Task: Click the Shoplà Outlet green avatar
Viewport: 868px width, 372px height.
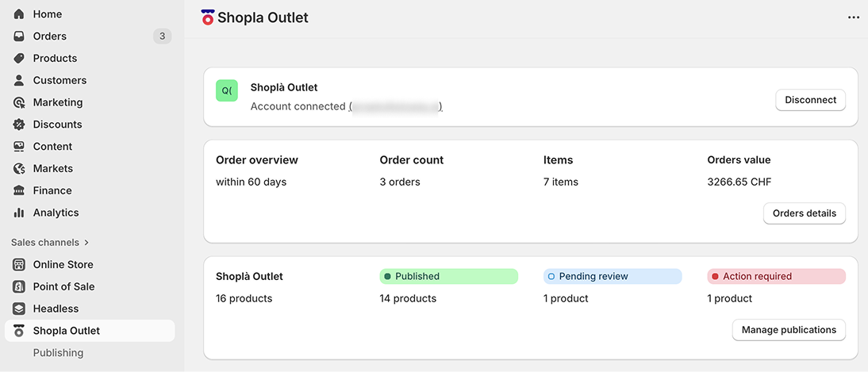Action: click(227, 90)
